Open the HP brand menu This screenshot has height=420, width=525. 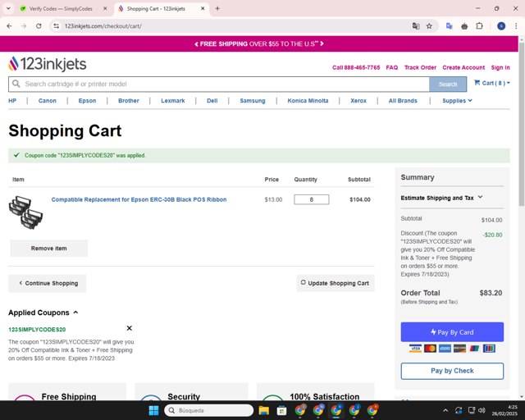point(12,101)
